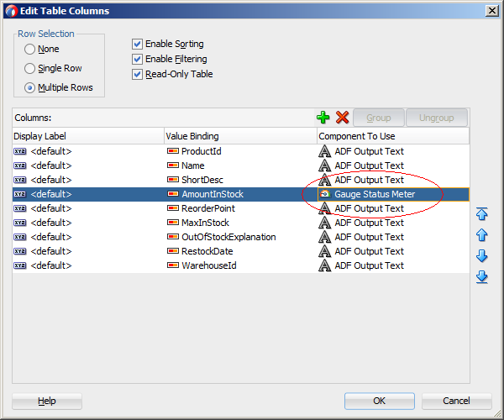Click the binding icon beside Name

tap(173, 165)
